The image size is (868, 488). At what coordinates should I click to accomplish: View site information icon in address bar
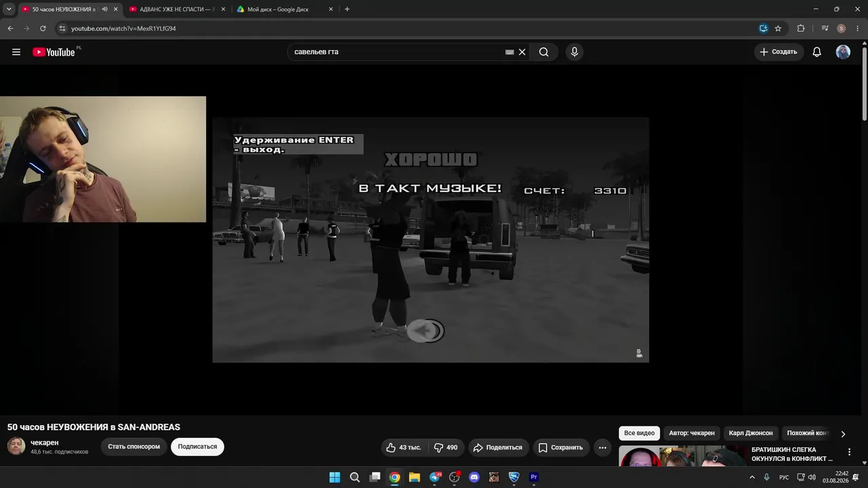[x=62, y=28]
